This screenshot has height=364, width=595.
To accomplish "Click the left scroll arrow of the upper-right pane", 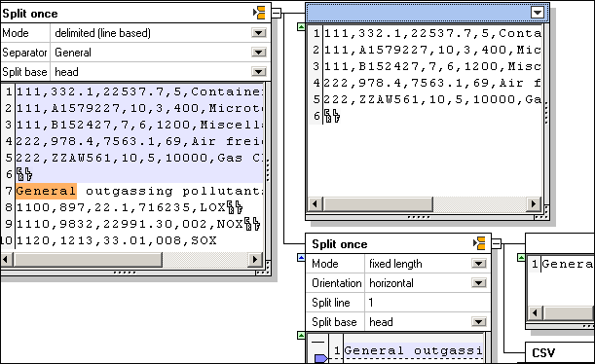I will pyautogui.click(x=315, y=204).
